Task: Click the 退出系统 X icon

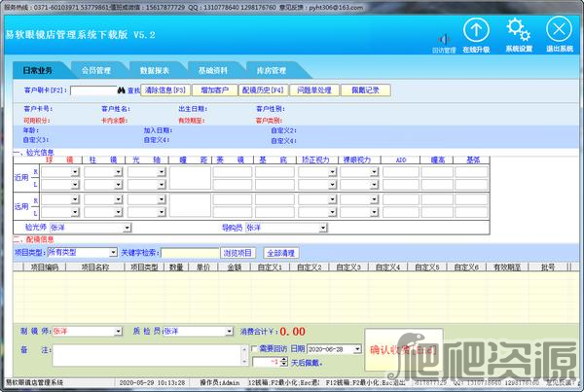Action: point(559,29)
